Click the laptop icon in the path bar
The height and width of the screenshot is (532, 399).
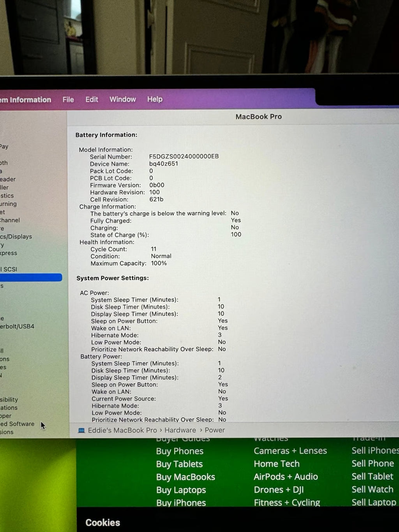pyautogui.click(x=81, y=430)
